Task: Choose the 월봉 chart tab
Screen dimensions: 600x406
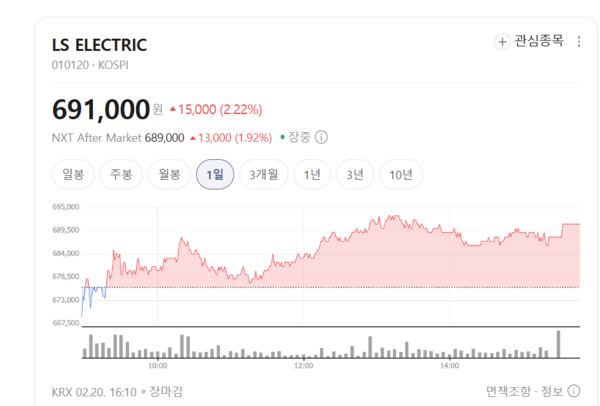Action: tap(169, 175)
